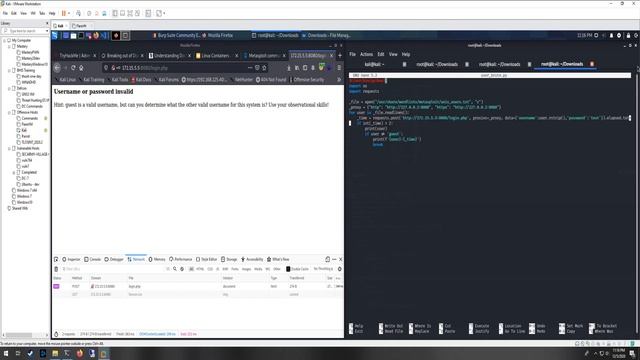Open Firefox downloads arrow icon

[x=289, y=68]
